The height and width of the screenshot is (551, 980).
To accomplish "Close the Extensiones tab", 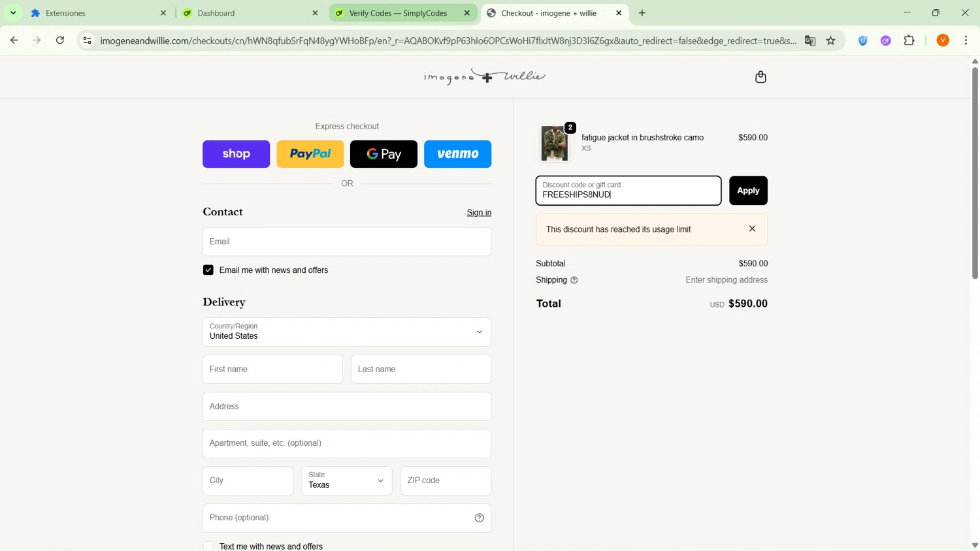I will tap(163, 13).
